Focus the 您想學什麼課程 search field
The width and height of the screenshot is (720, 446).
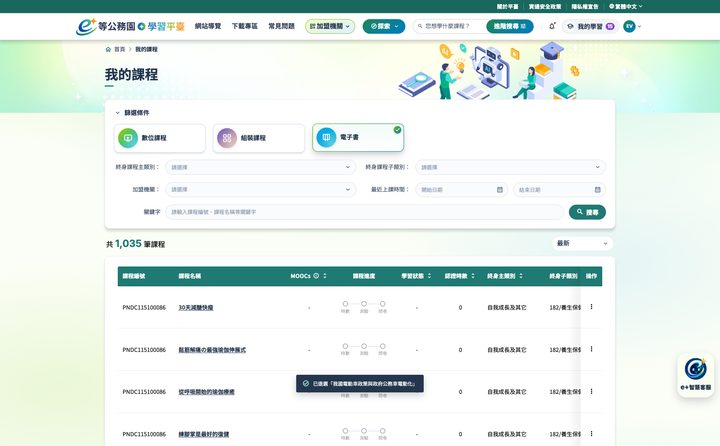coord(450,26)
